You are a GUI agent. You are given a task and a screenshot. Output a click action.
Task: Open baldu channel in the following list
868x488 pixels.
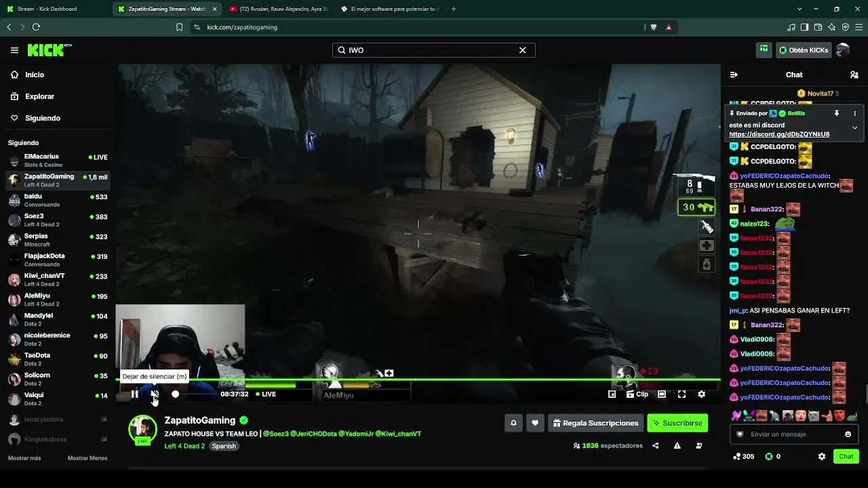click(x=57, y=200)
